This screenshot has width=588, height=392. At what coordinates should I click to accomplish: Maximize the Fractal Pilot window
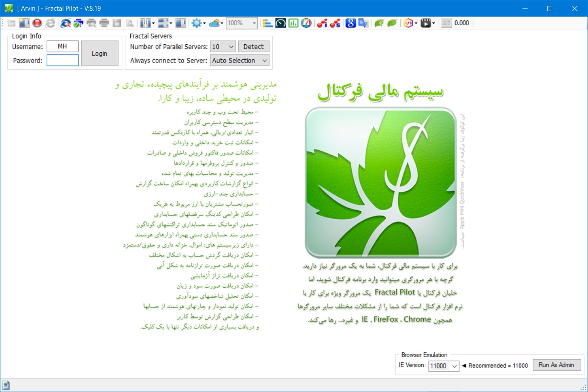click(550, 8)
